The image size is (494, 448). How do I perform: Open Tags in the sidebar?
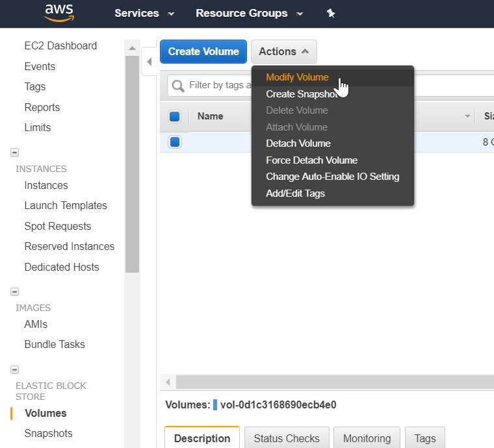point(35,87)
